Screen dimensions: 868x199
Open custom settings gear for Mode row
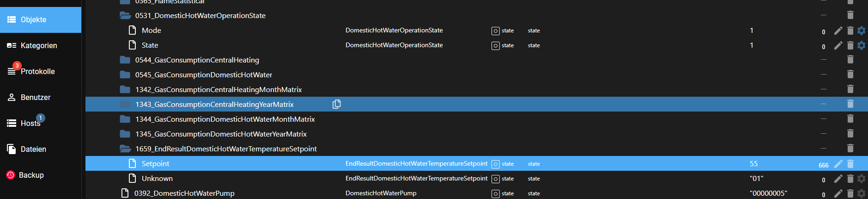tap(861, 31)
